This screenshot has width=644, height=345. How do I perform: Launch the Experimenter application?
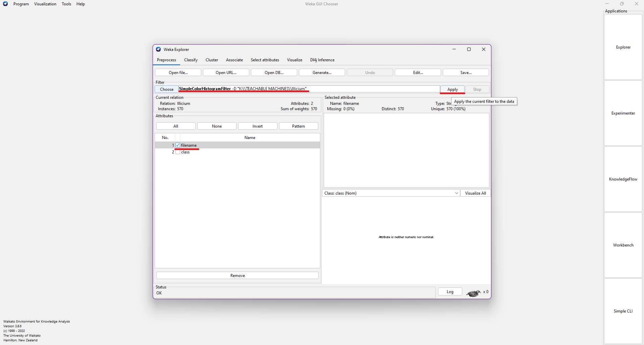click(623, 113)
